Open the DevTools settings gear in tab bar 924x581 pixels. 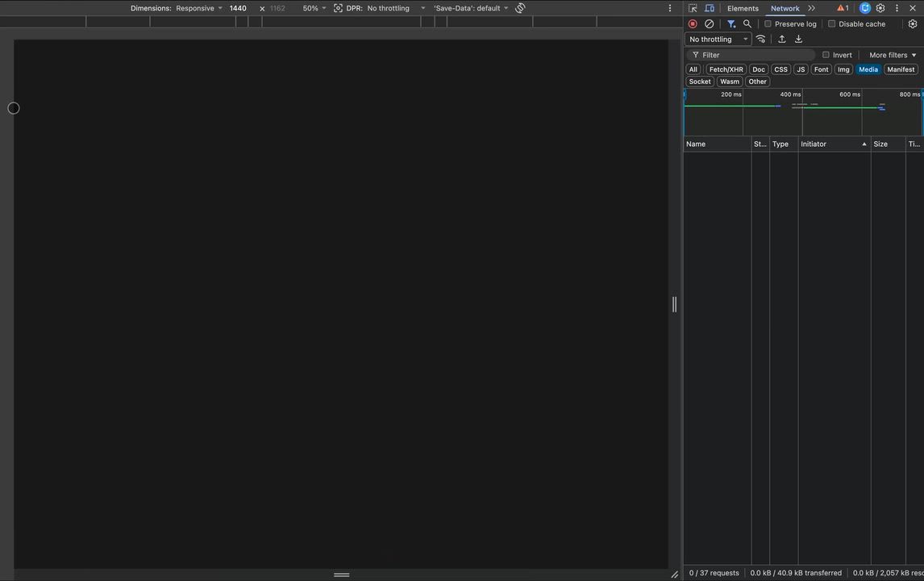[x=880, y=8]
